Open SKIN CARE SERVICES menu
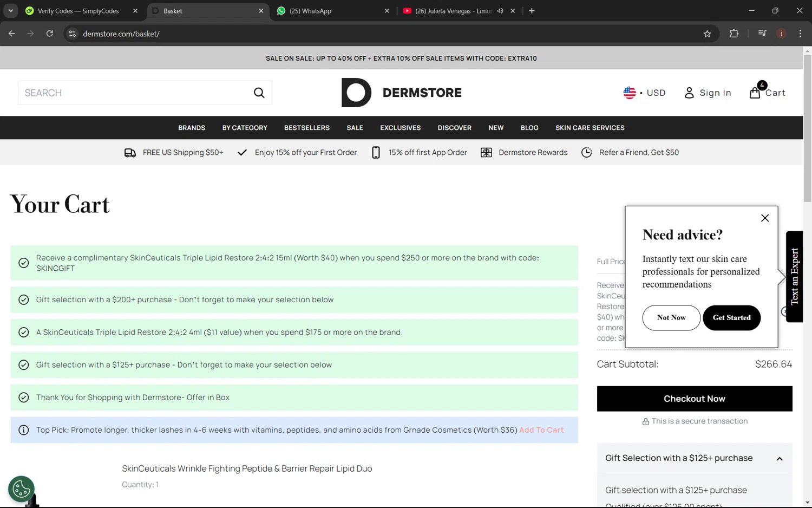 pos(590,128)
